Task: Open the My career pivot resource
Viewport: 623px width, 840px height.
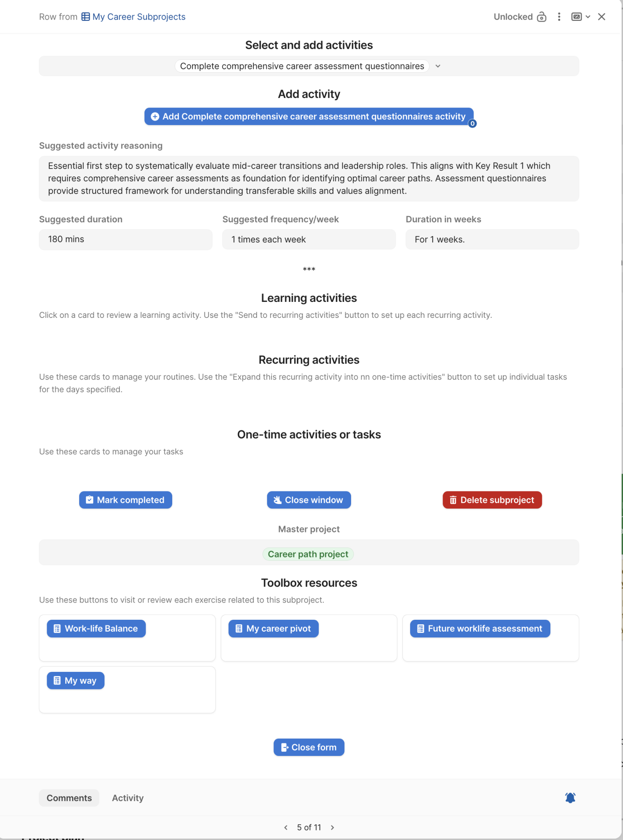Action: click(x=274, y=628)
